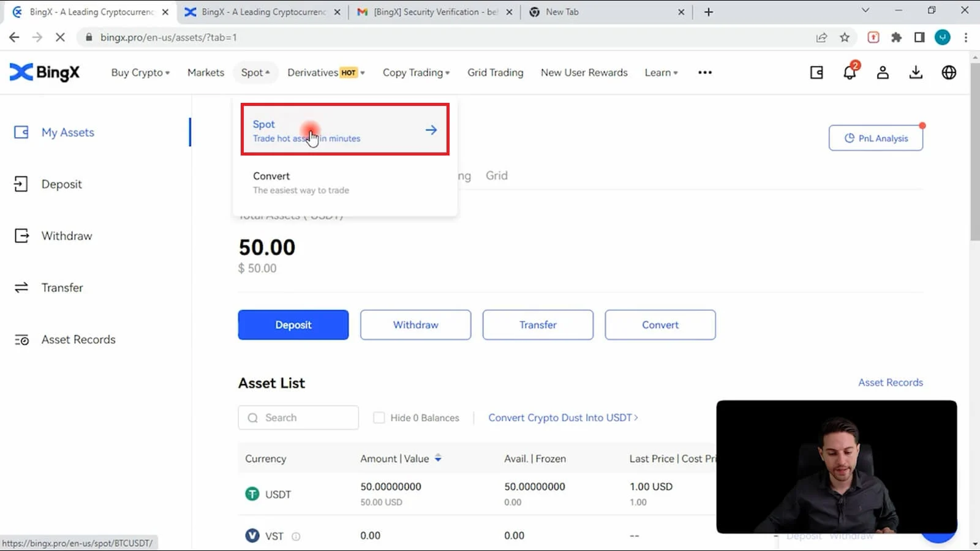The width and height of the screenshot is (980, 551).
Task: Click the browser address bar URL
Action: pyautogui.click(x=168, y=37)
